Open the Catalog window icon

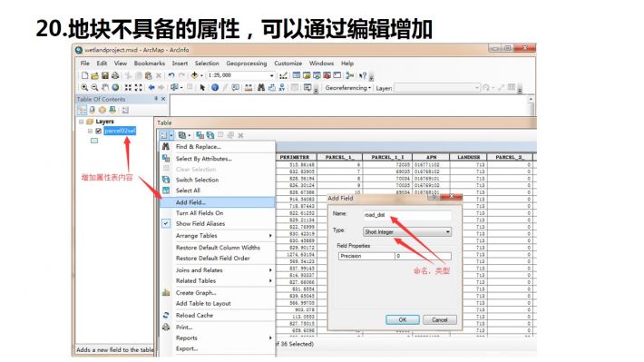tap(307, 75)
